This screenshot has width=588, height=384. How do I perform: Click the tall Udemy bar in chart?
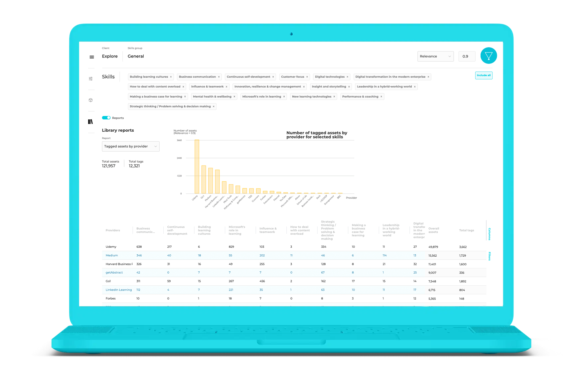pos(197,167)
